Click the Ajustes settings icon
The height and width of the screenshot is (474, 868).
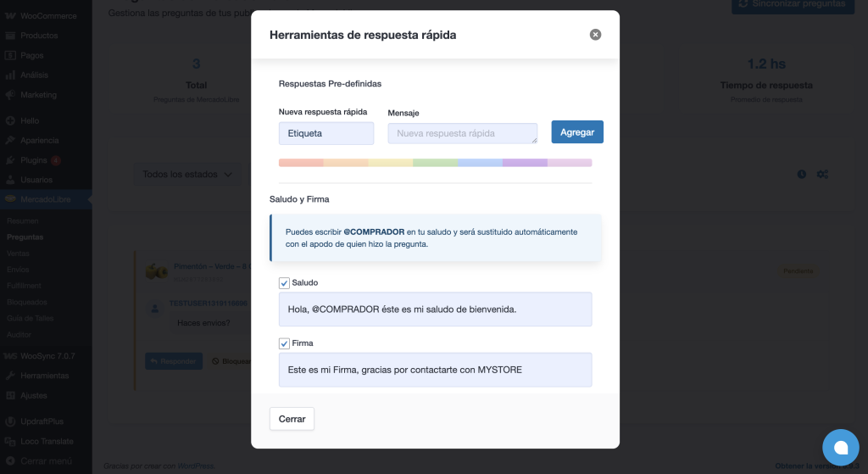pos(10,395)
